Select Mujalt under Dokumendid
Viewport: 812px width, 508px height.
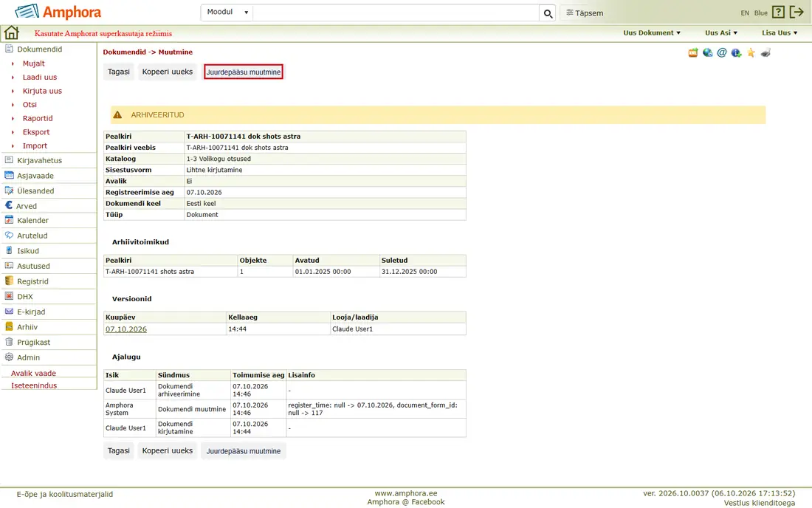[34, 63]
